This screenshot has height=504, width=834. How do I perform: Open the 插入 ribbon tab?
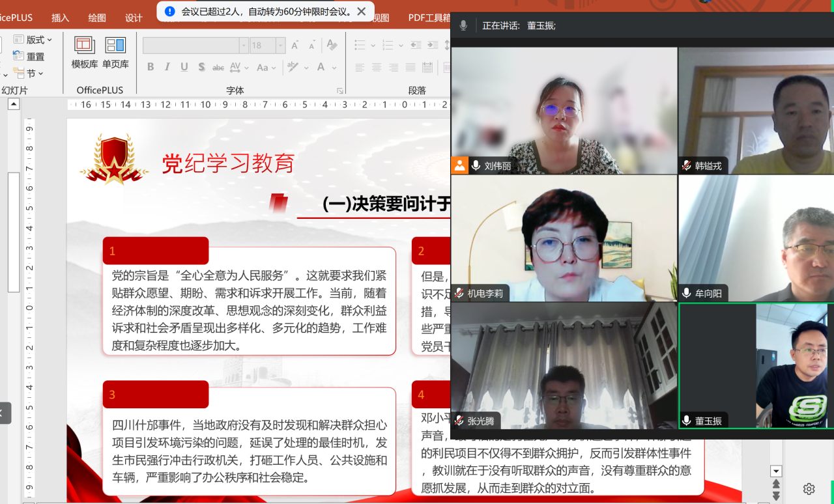61,18
